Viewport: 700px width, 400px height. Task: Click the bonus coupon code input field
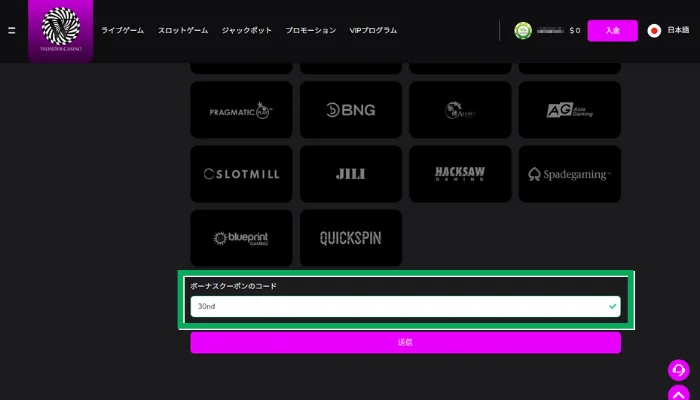pyautogui.click(x=405, y=306)
